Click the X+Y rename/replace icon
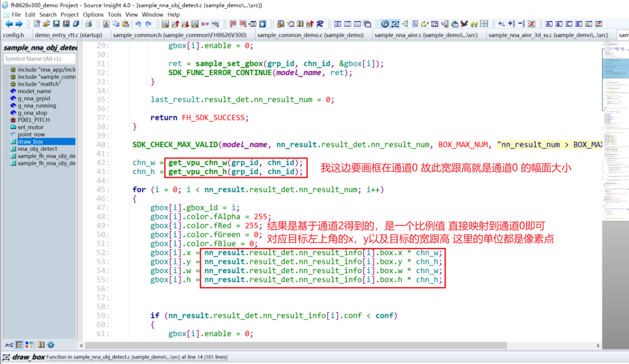629x364 pixels. point(205,24)
